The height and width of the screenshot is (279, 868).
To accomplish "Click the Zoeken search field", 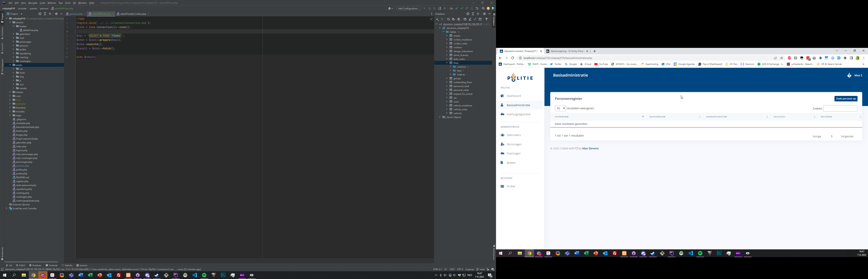I will 840,108.
